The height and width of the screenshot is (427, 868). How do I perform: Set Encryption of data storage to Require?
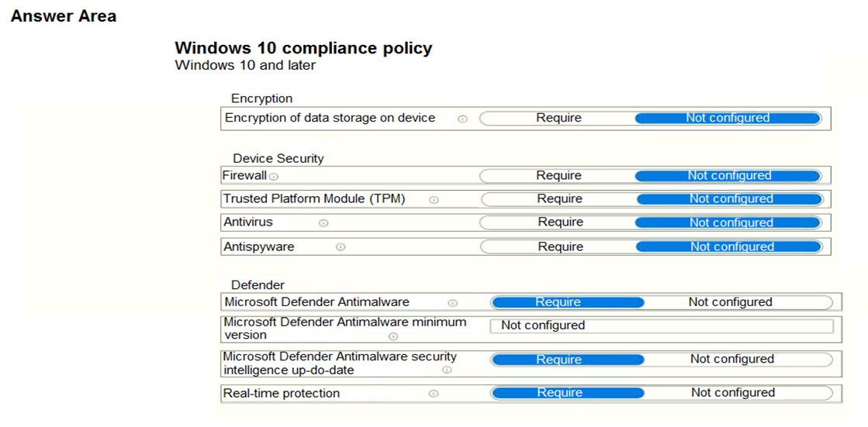point(558,119)
